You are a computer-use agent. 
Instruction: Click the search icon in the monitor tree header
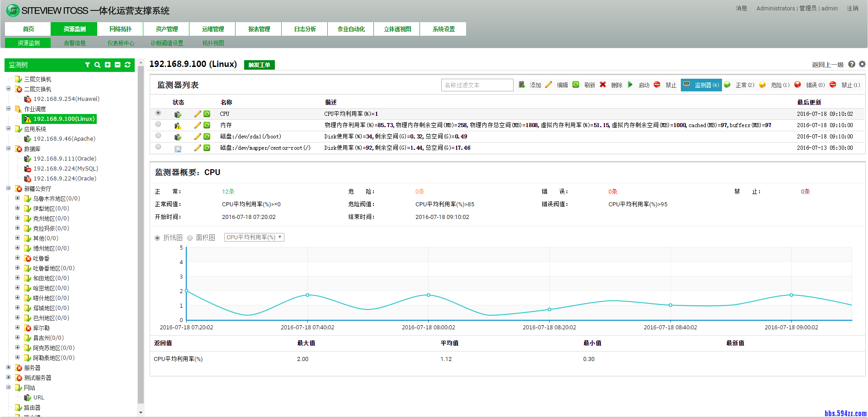point(97,65)
